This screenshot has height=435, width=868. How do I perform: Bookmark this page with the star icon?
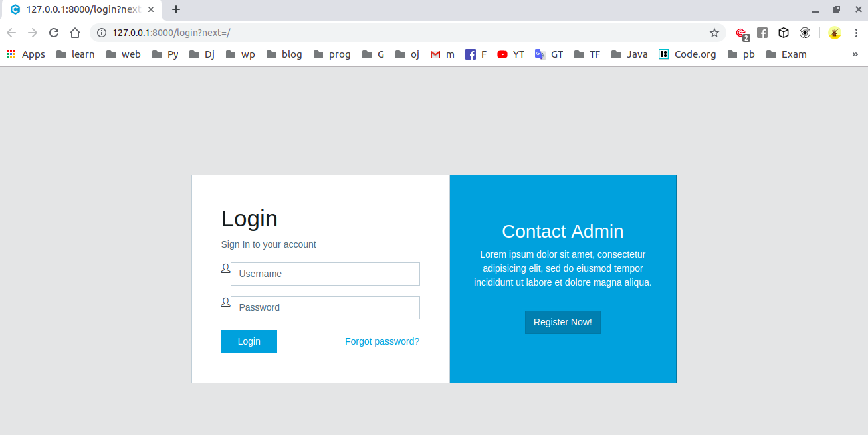714,33
